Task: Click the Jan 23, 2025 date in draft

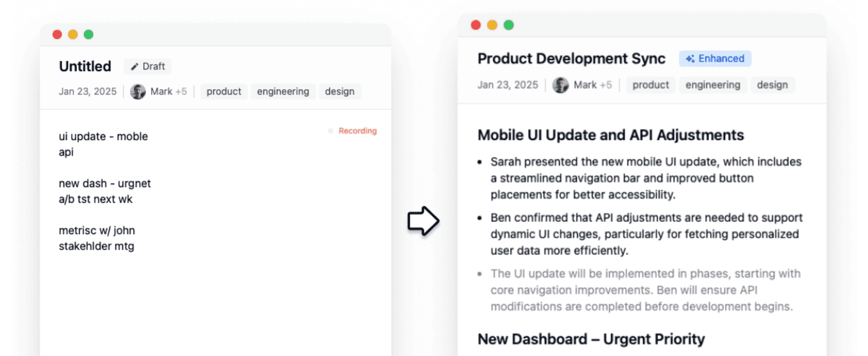Action: click(x=87, y=91)
